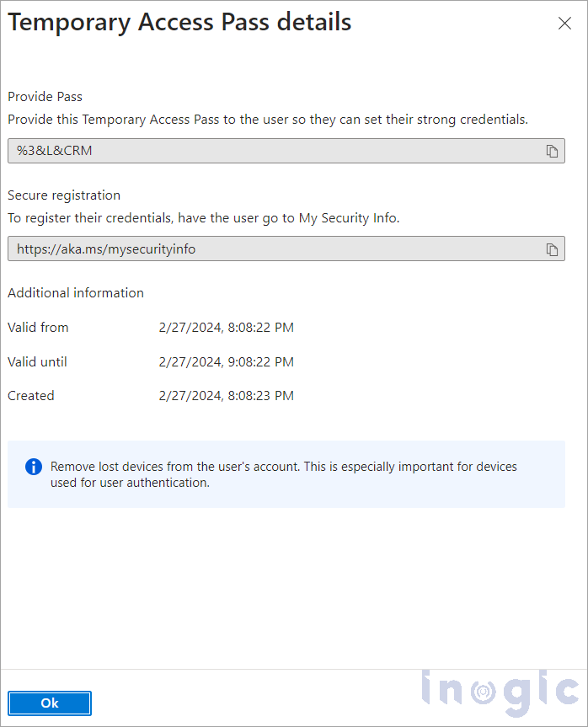Click the Temporary Access Pass details title
Viewport: 588px width, 727px height.
[x=179, y=23]
